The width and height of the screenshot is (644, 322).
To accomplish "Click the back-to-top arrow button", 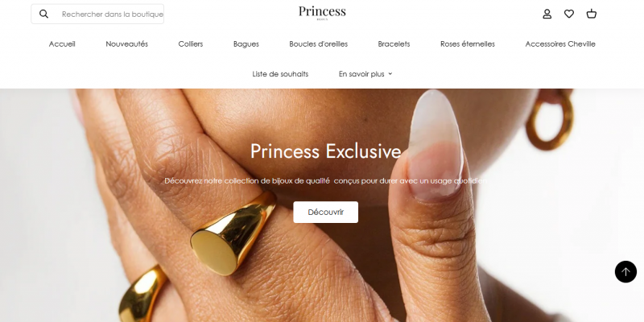I will click(625, 271).
